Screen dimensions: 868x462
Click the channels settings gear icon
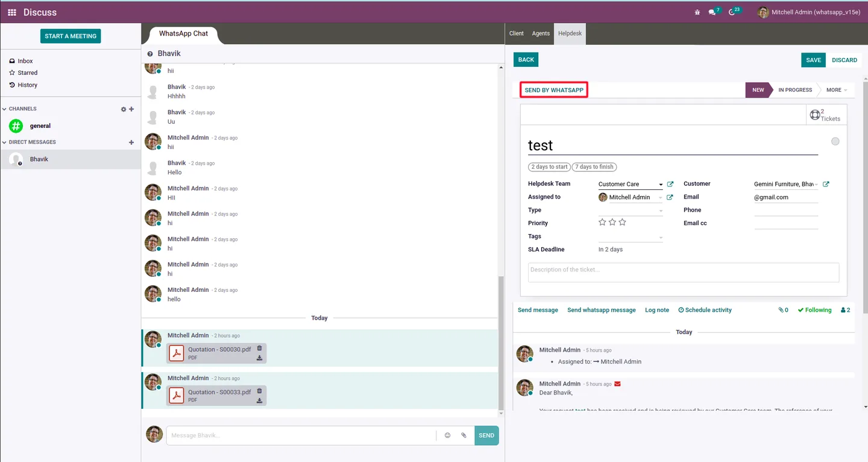point(124,109)
